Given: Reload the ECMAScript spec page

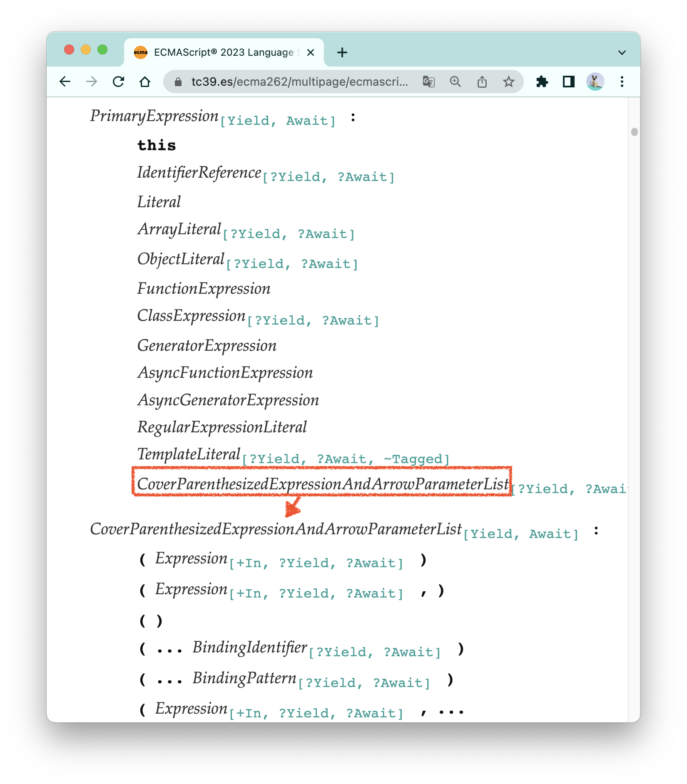Looking at the screenshot, I should (x=119, y=82).
